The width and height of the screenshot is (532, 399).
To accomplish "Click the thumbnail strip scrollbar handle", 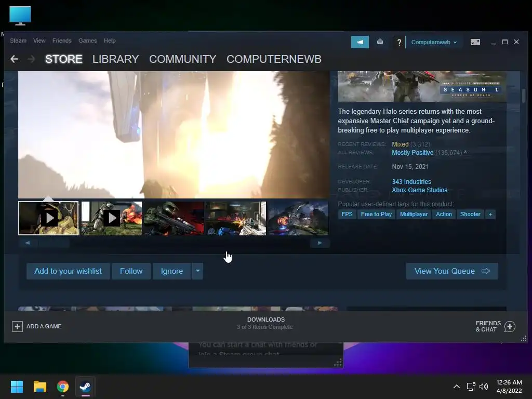I will 54,243.
